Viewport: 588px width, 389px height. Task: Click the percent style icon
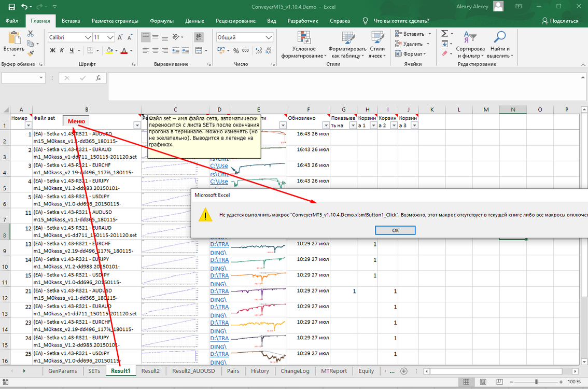[236, 50]
